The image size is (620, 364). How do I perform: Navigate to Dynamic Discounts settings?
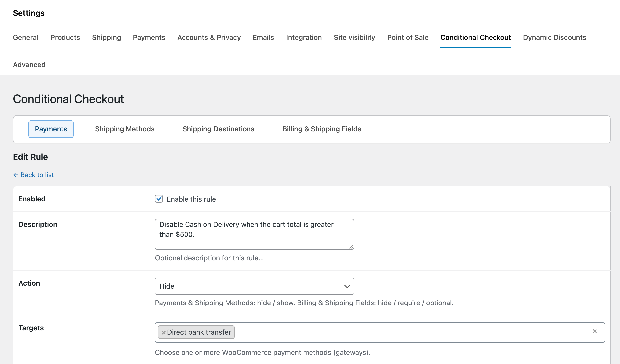point(554,37)
